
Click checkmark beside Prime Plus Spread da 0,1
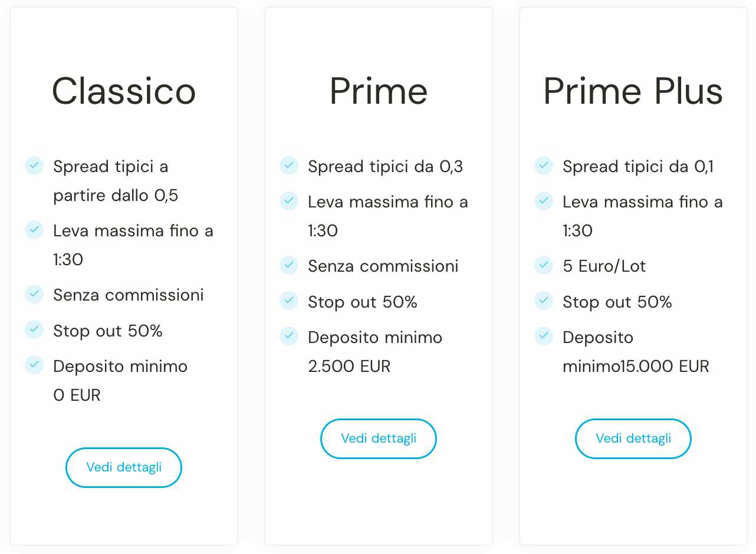pos(544,166)
